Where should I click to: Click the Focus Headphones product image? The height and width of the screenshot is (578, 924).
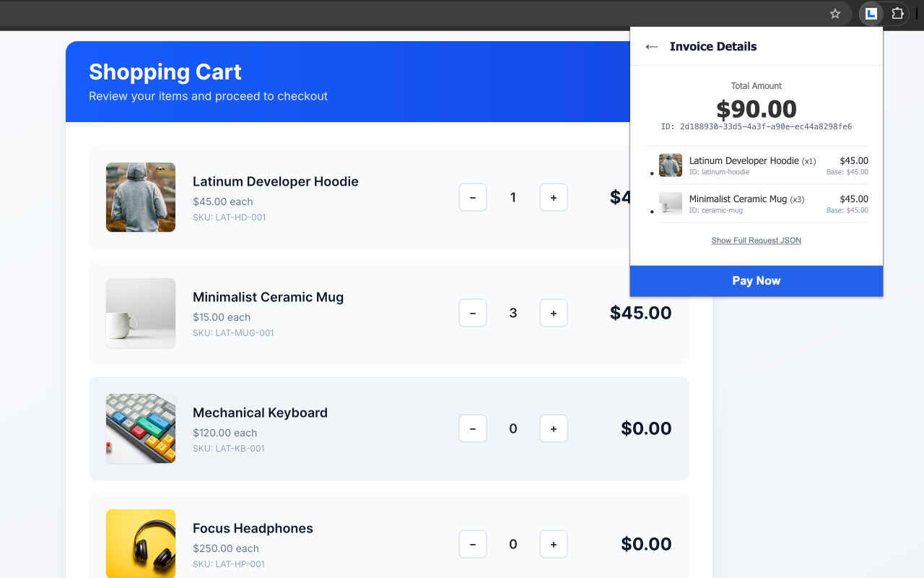point(140,543)
